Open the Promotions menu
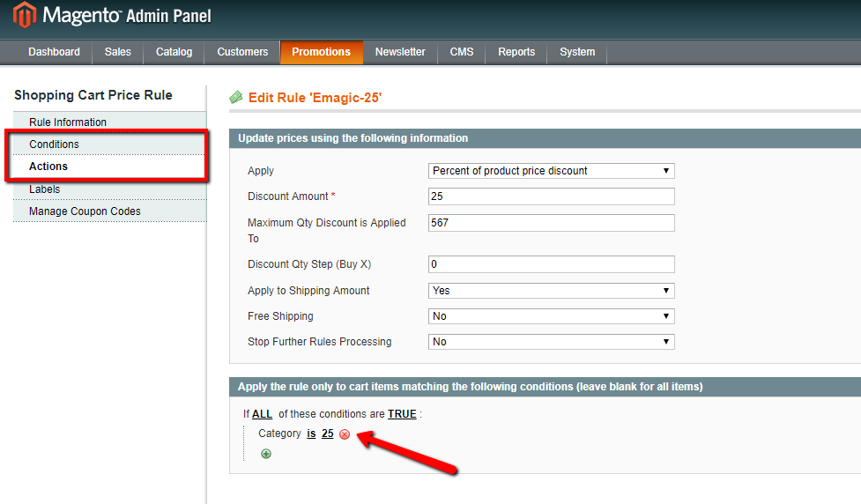861x504 pixels. tap(322, 52)
